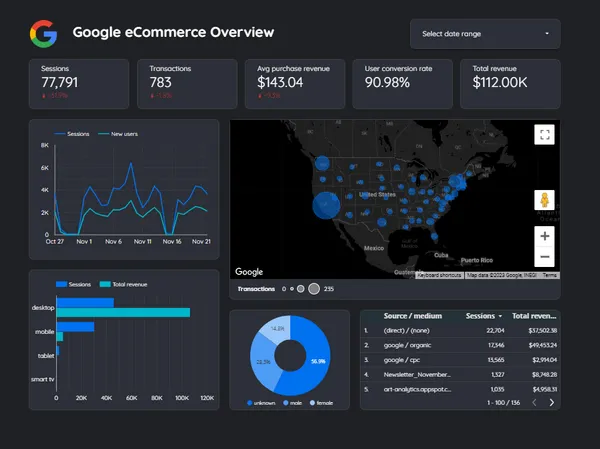
Task: Click the Mexico map label
Action: click(374, 248)
